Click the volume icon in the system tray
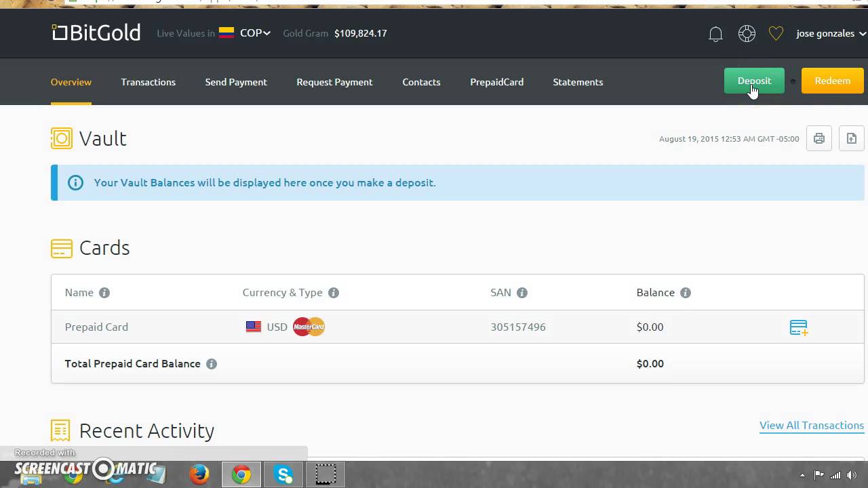 [x=852, y=475]
